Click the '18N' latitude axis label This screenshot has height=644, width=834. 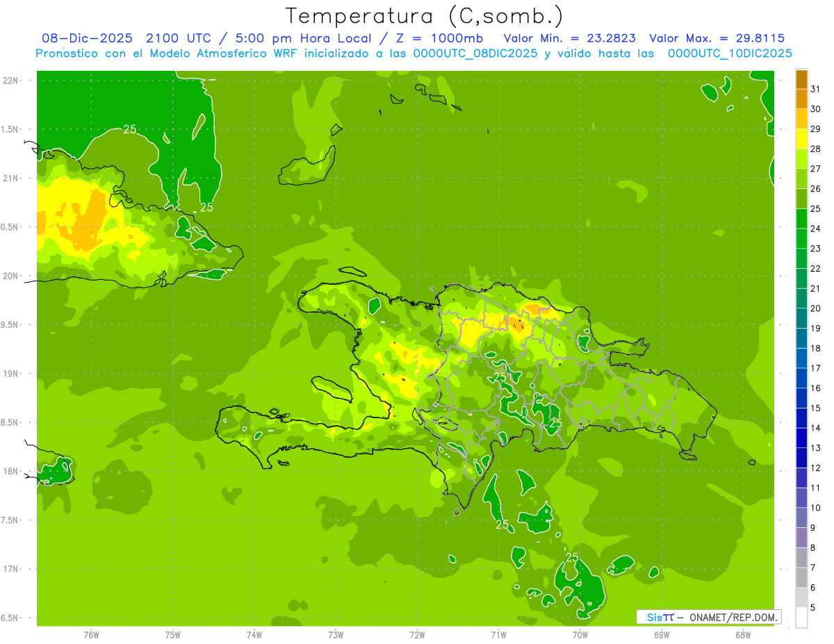tap(10, 472)
